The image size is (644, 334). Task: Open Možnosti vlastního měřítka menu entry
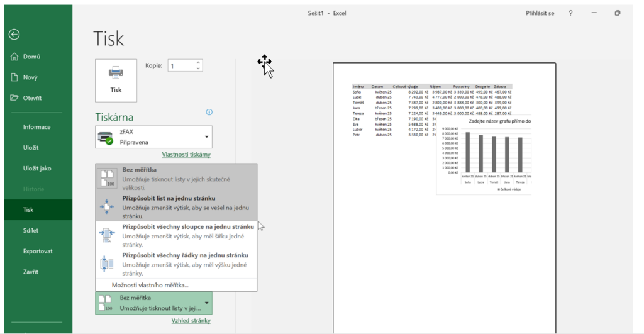[150, 285]
